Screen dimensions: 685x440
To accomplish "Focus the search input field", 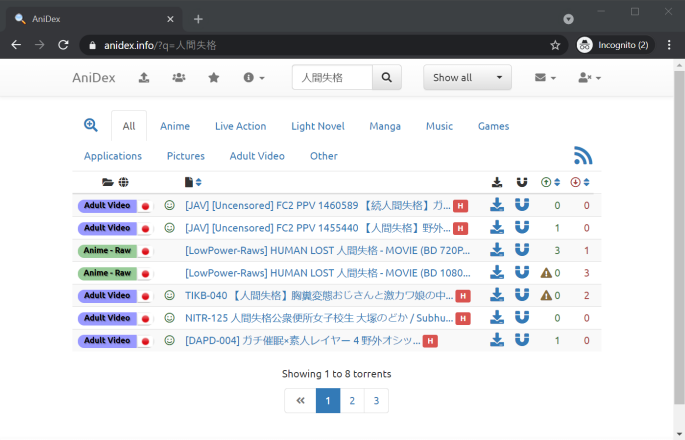I will point(332,78).
